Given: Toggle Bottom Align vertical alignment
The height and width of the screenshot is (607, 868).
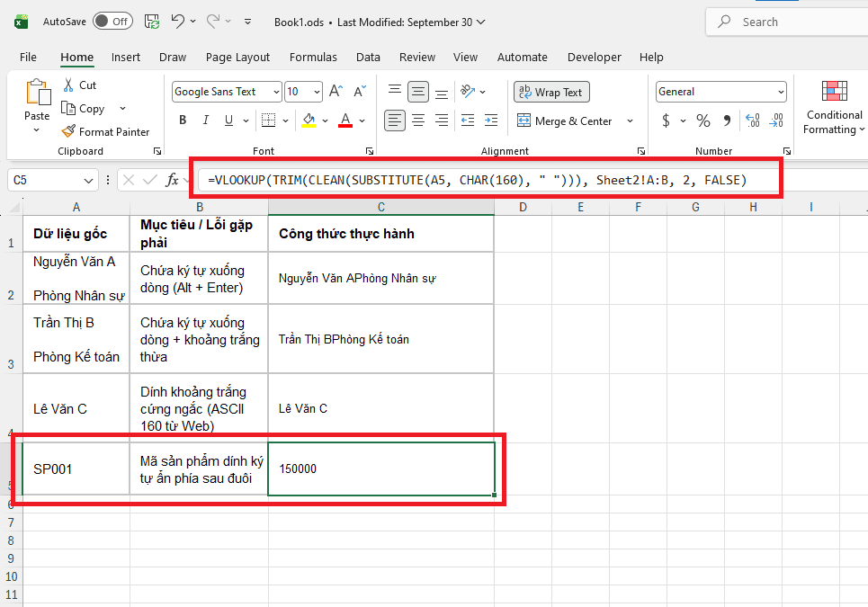Looking at the screenshot, I should pos(442,93).
